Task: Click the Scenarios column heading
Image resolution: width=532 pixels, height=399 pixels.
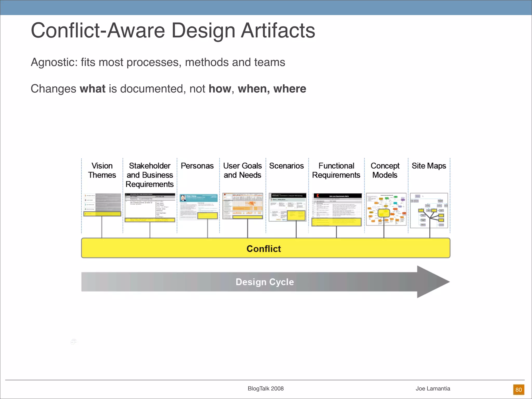Action: pyautogui.click(x=286, y=166)
